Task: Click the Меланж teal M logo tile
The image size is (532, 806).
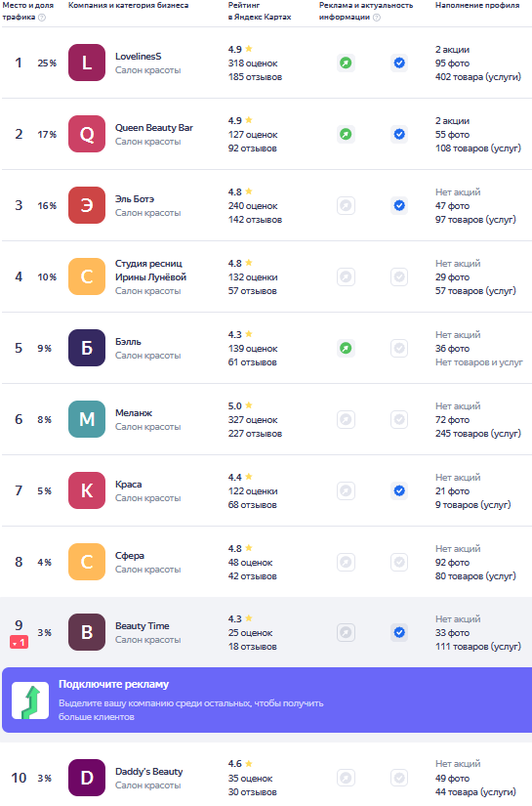Action: click(87, 419)
